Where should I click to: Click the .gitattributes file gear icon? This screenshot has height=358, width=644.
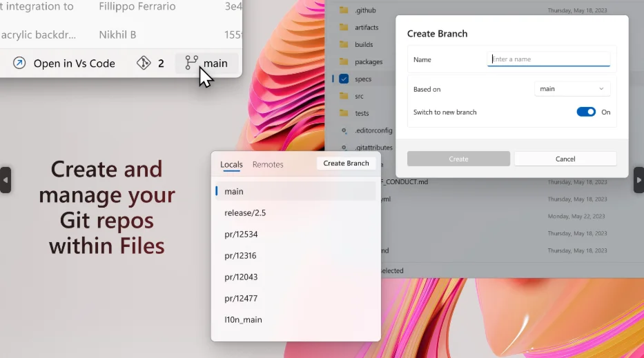tap(344, 148)
